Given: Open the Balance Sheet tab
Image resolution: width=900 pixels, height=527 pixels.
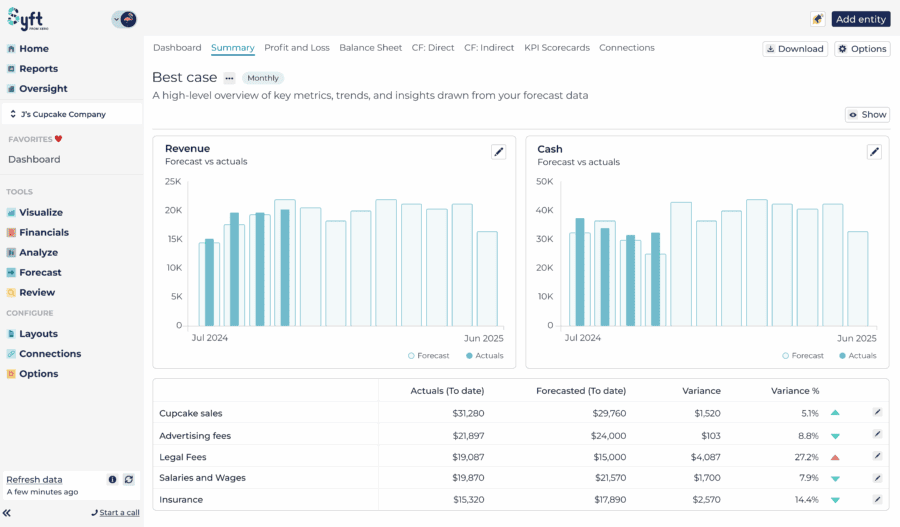Looking at the screenshot, I should point(370,48).
